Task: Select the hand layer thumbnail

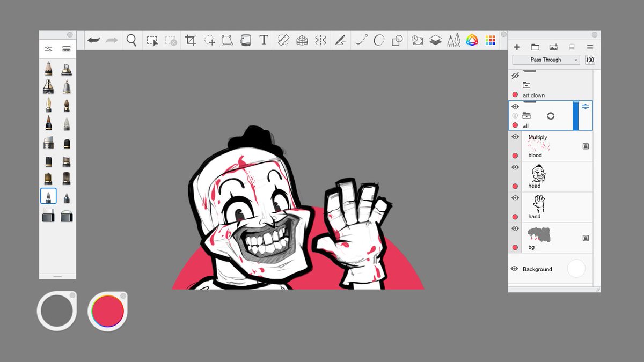Action: 538,204
